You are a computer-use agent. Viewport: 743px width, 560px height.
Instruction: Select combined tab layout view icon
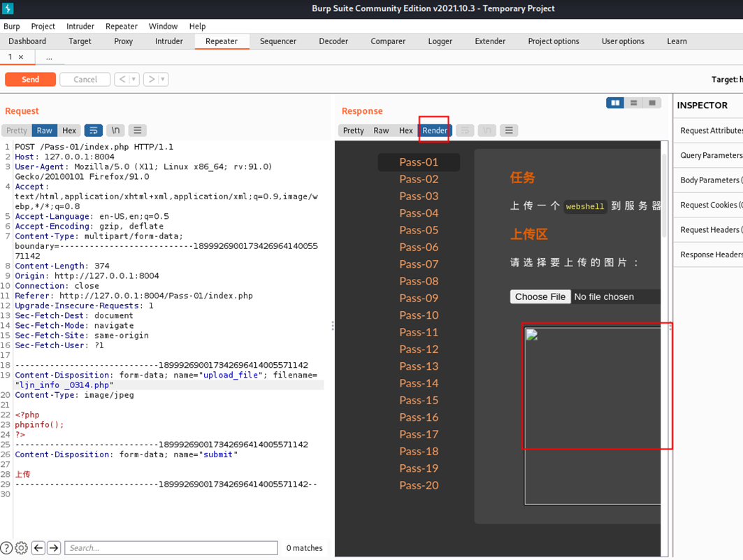(x=652, y=103)
